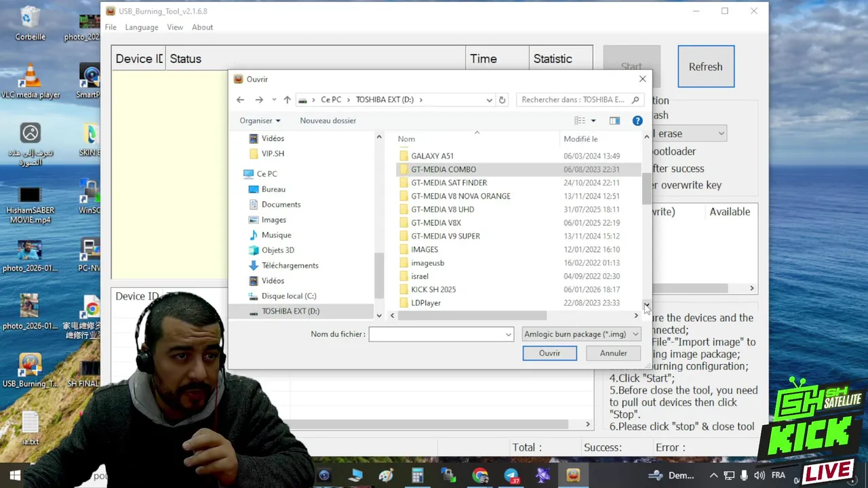Click the volume icon in system tray
The image size is (868, 488).
click(x=759, y=476)
